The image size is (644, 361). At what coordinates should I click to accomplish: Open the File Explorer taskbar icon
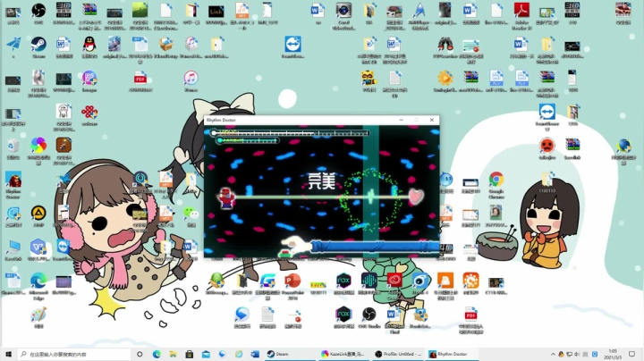point(173,354)
